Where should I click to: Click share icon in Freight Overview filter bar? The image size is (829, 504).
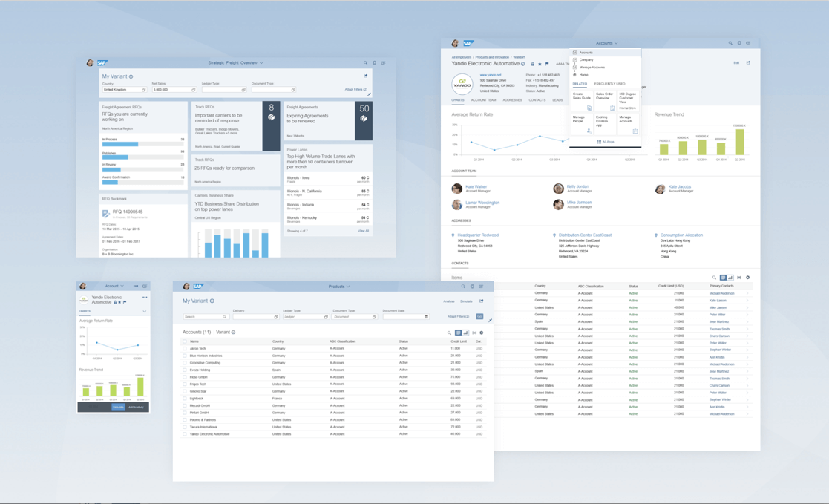pos(365,76)
